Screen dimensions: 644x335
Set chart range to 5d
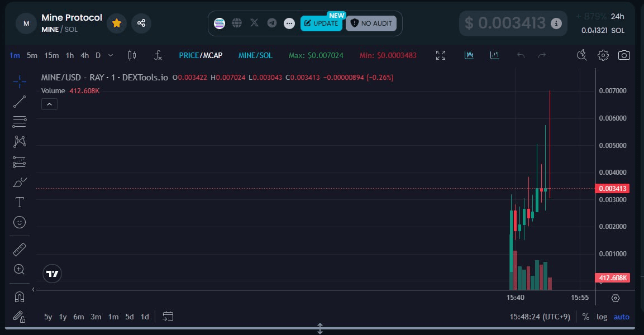tap(130, 317)
